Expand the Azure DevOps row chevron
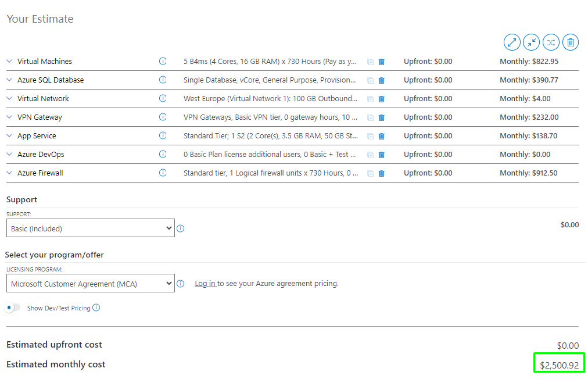This screenshot has height=379, width=588. click(9, 154)
